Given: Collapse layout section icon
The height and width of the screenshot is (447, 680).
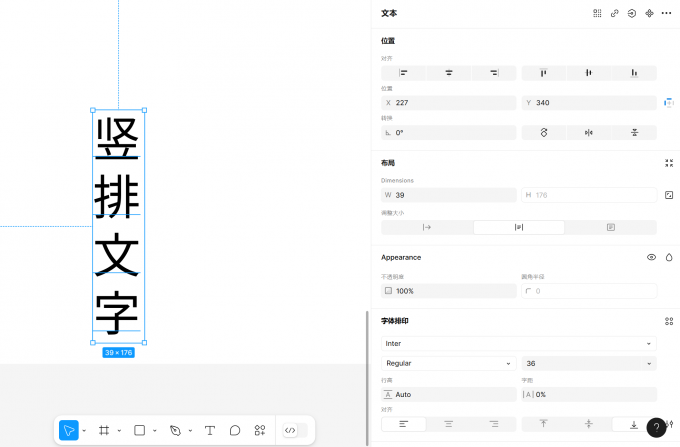Looking at the screenshot, I should tap(669, 163).
